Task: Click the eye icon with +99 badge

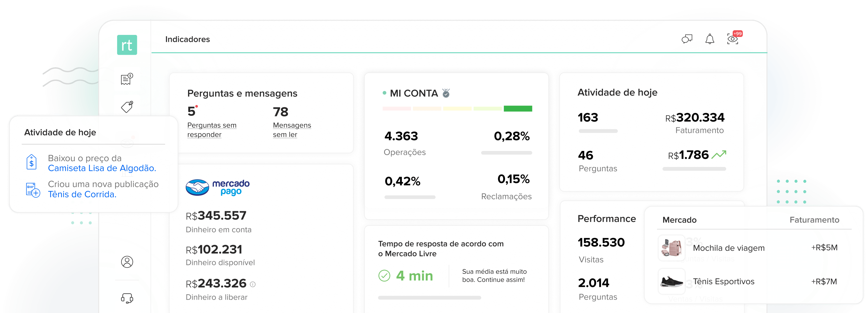Action: [x=733, y=39]
